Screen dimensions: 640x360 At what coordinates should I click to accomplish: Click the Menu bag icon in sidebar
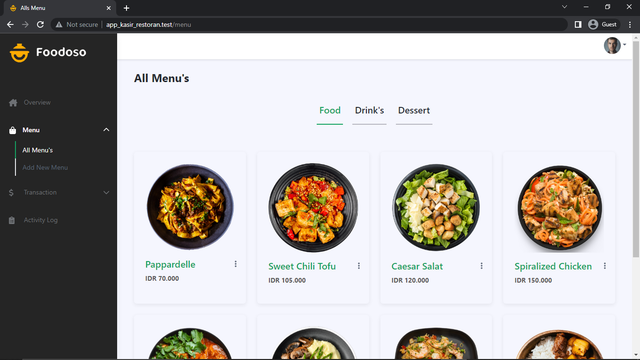[13, 130]
